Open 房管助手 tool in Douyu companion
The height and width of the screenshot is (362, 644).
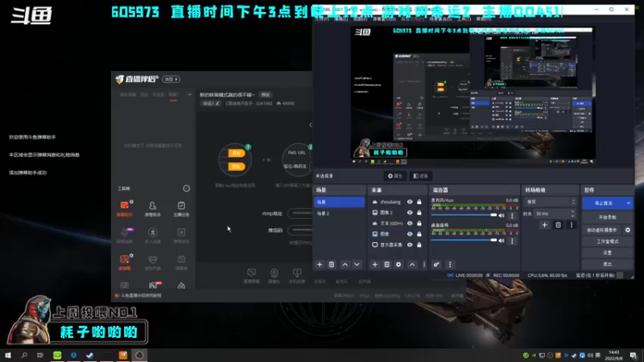(x=152, y=208)
